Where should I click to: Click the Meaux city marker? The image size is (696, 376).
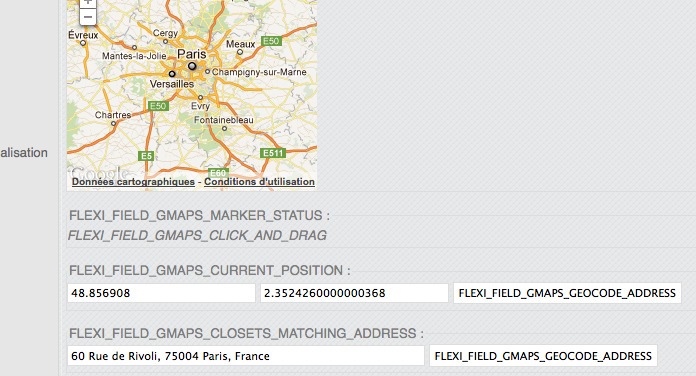240,52
